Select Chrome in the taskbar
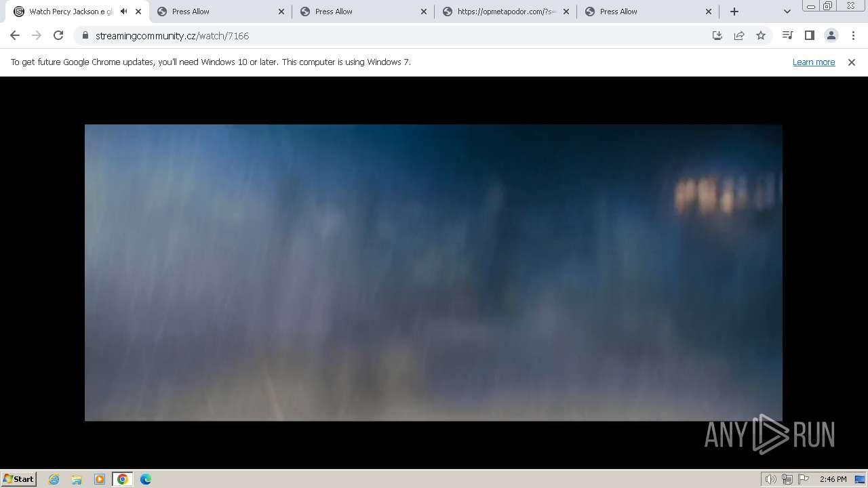This screenshot has width=868, height=488. pos(123,479)
